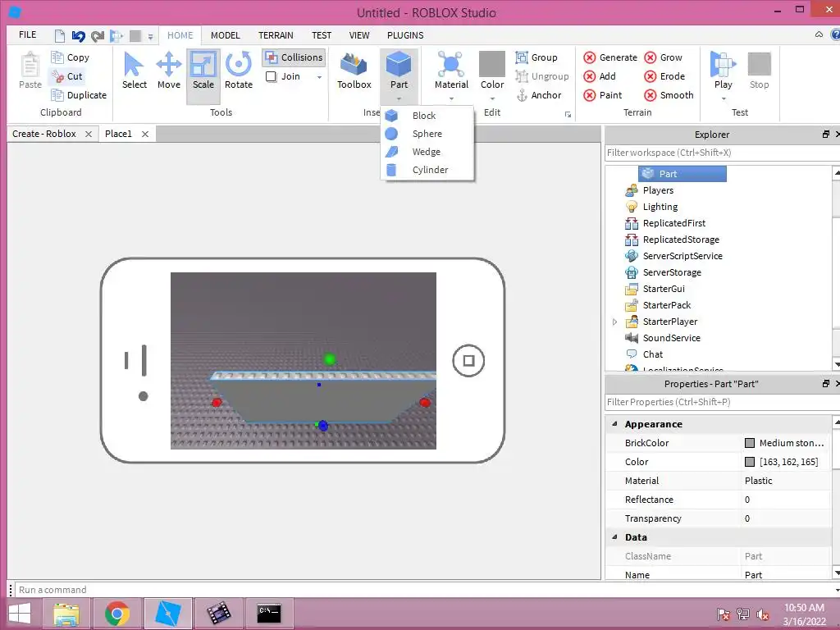Start Play test

point(723,70)
